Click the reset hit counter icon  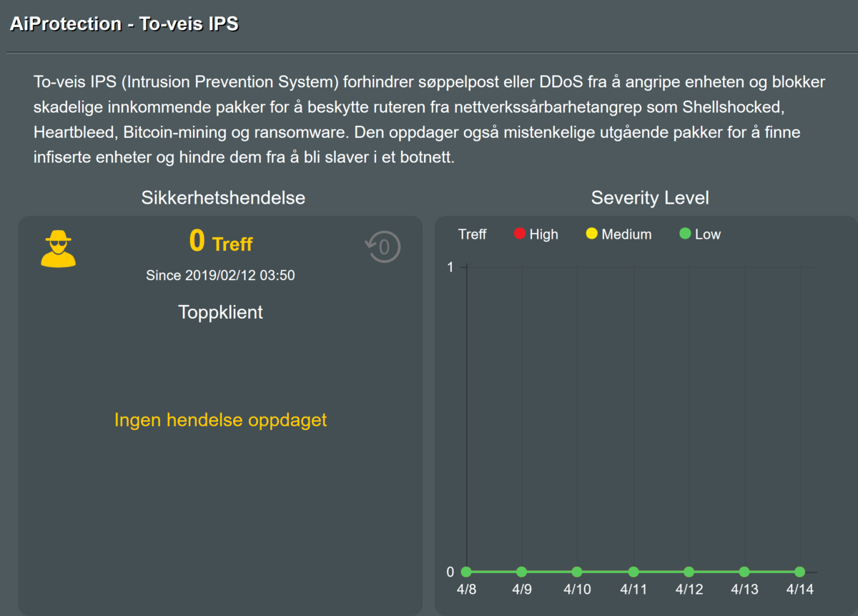[383, 247]
